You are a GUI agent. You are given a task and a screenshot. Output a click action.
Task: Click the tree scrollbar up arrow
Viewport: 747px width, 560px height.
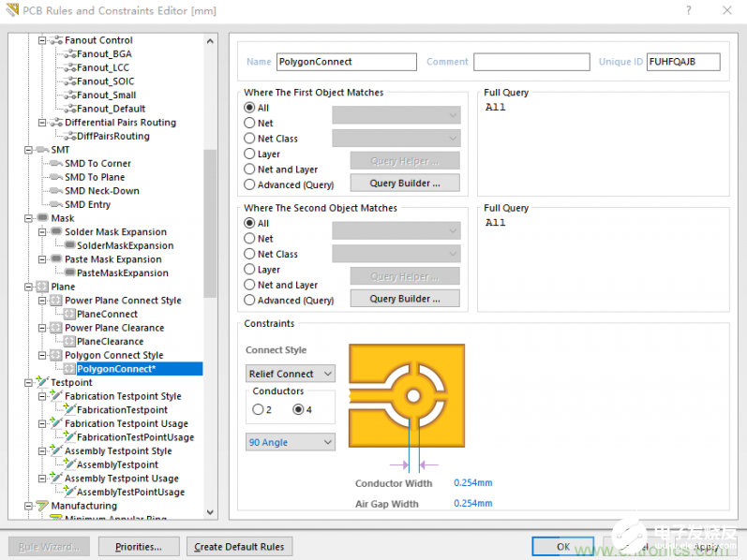pos(210,41)
